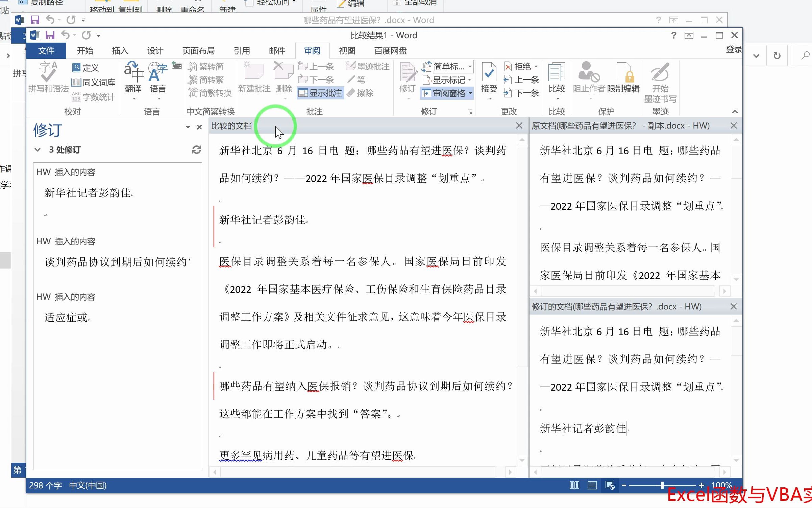The width and height of the screenshot is (812, 508).
Task: Click Sign in (登录)
Action: (734, 50)
